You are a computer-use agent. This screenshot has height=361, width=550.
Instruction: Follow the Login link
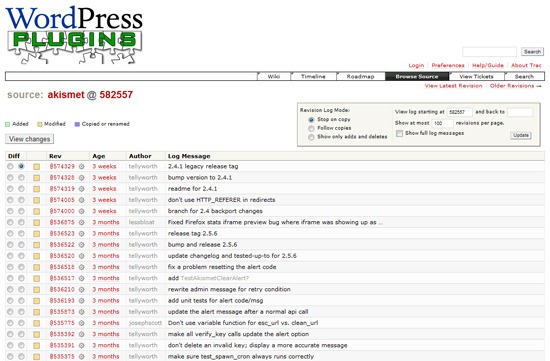(416, 66)
